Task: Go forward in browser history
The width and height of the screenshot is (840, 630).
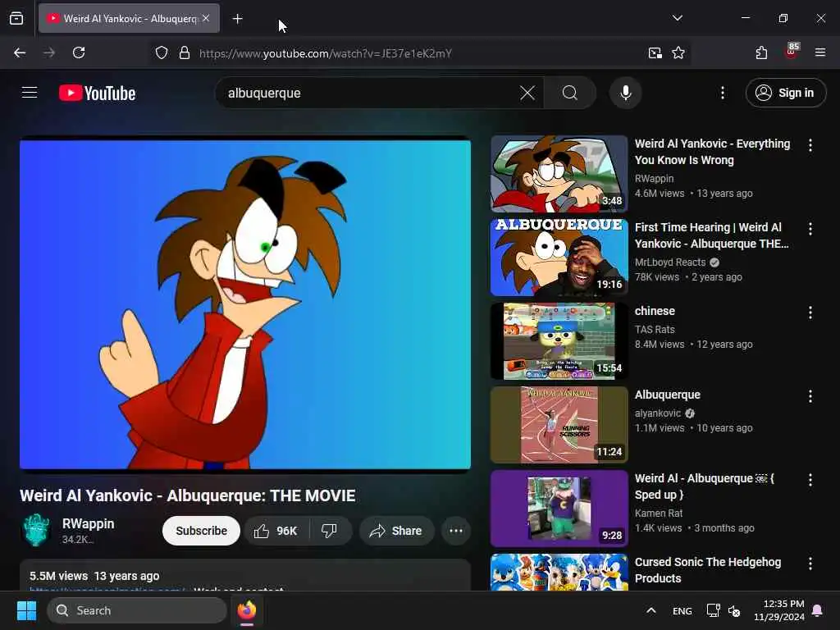Action: click(49, 52)
